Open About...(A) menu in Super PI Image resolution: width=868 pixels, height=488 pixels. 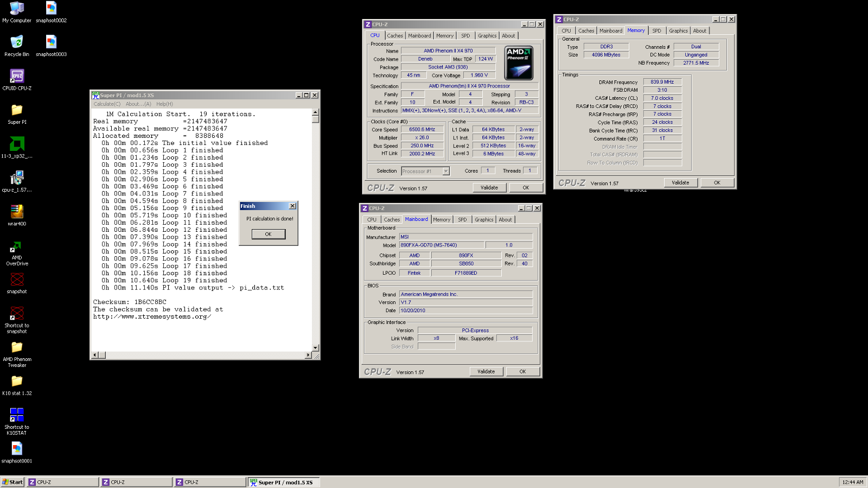[x=138, y=104]
